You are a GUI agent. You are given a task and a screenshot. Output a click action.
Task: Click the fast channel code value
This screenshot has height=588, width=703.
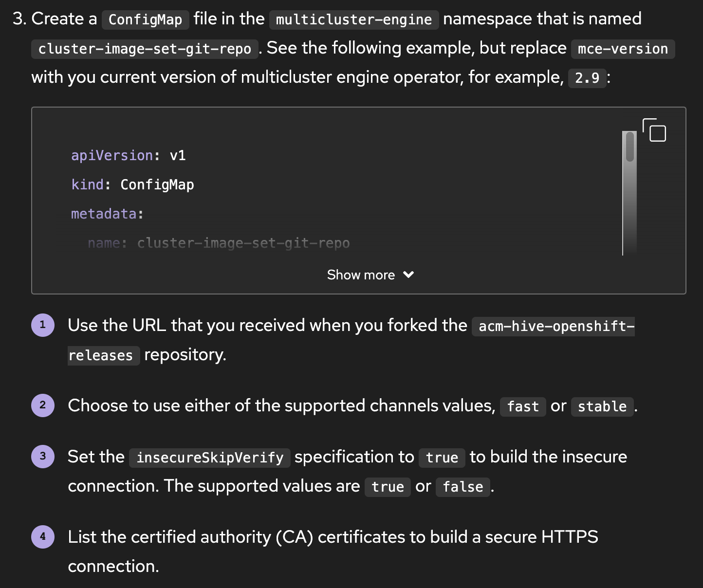523,406
